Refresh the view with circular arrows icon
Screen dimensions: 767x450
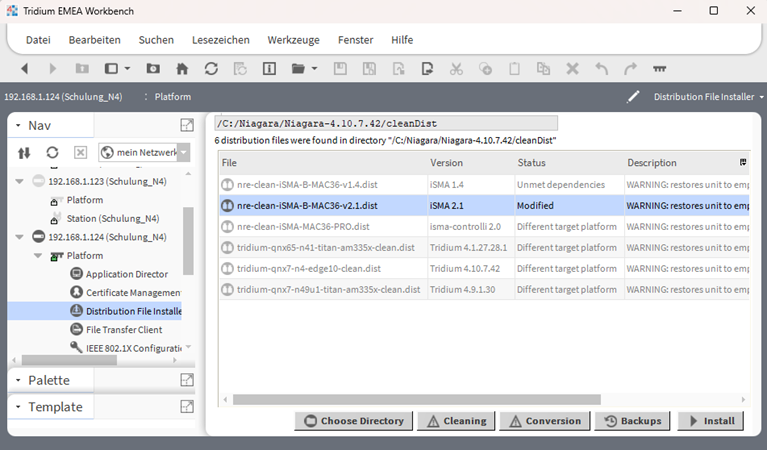pyautogui.click(x=211, y=68)
